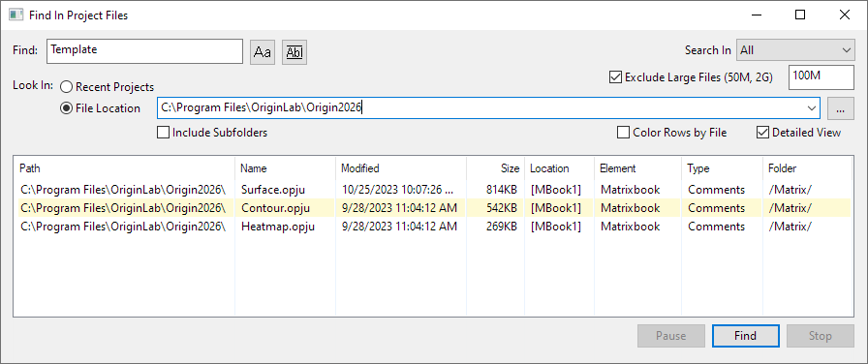Sort by the Modified column header
This screenshot has height=364, width=868.
pyautogui.click(x=401, y=168)
